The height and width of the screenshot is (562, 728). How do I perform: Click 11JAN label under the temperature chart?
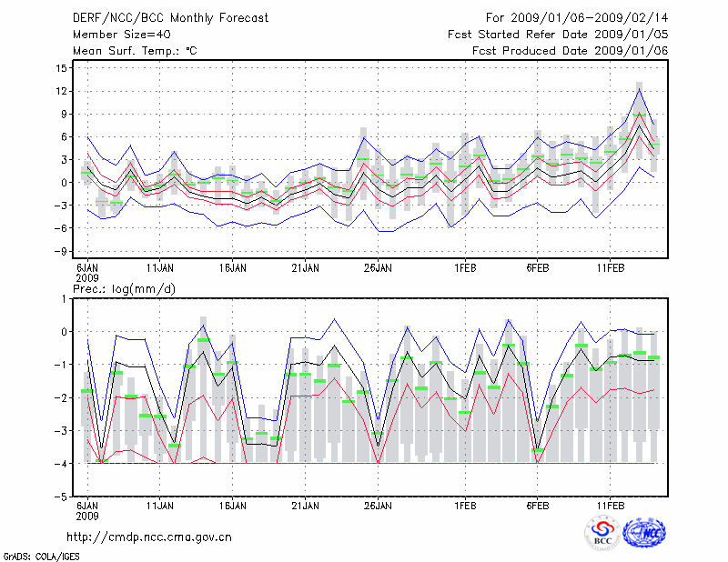click(160, 268)
